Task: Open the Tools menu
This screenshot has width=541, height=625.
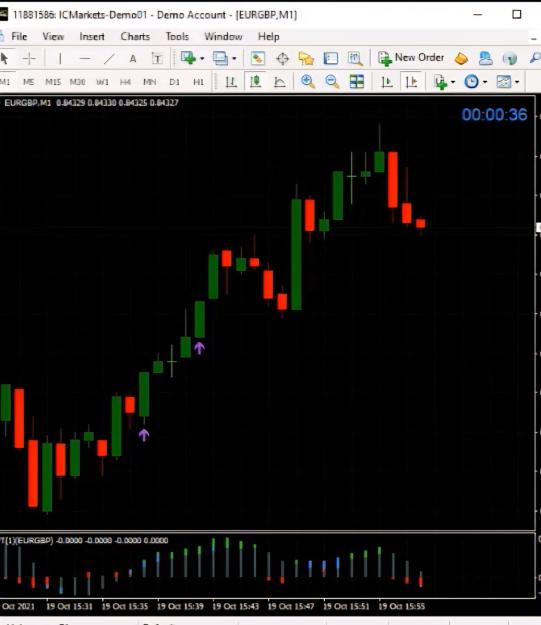Action: pos(177,37)
